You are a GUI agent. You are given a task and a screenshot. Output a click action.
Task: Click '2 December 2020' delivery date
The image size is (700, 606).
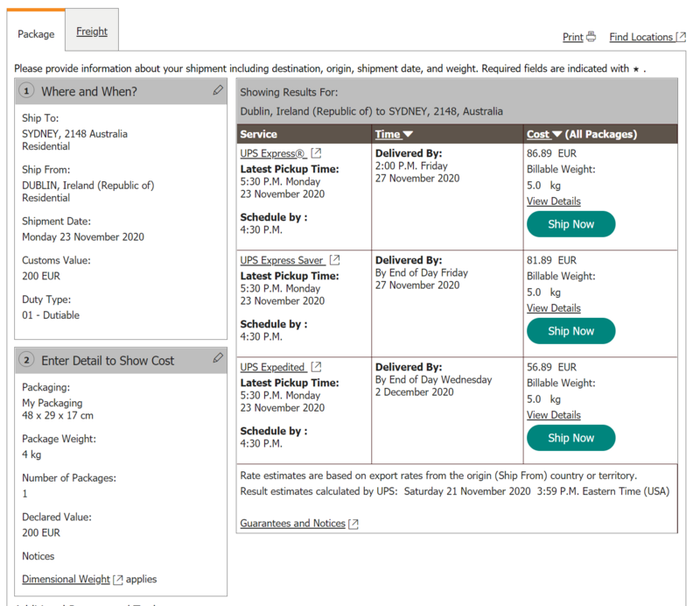414,392
